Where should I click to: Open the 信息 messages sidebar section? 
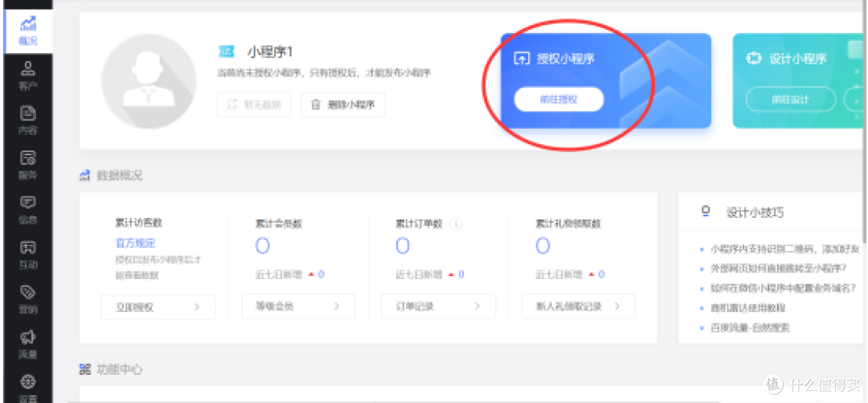click(x=28, y=210)
